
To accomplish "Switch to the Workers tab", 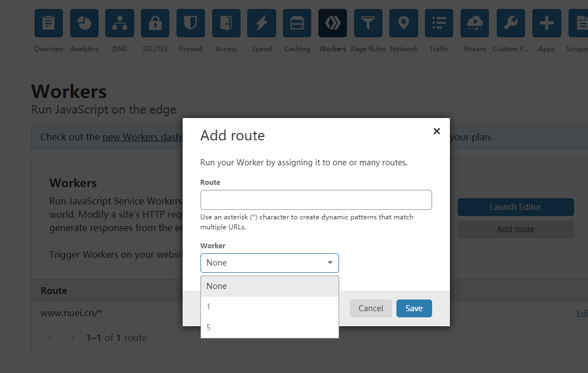I will tap(332, 31).
